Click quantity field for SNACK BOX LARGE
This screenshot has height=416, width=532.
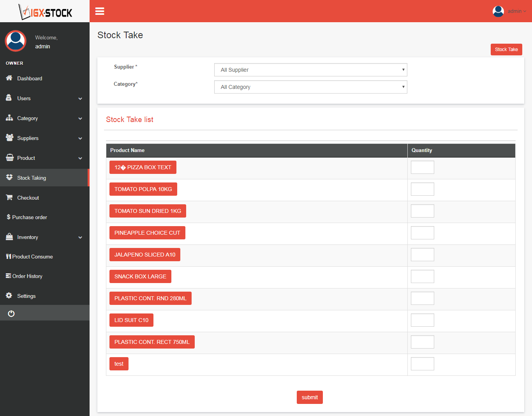[423, 276]
